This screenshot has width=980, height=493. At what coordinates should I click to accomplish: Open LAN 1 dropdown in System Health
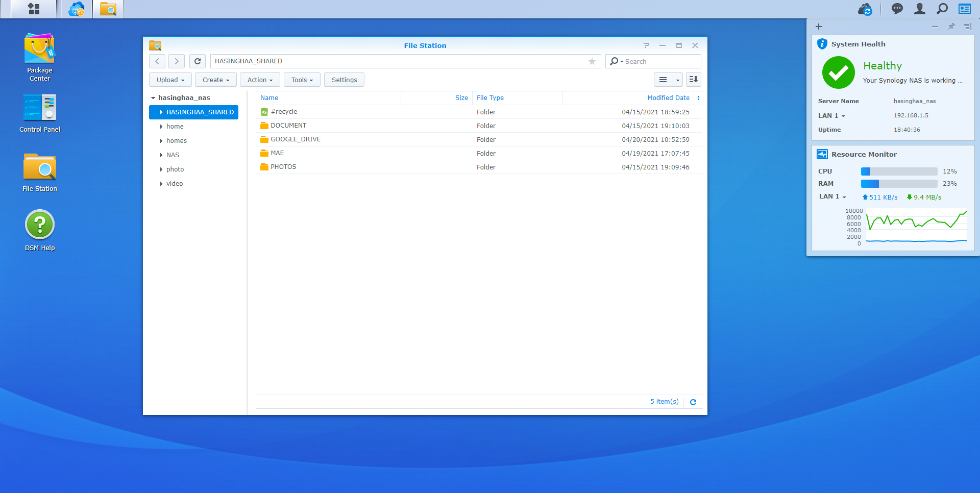coord(831,116)
